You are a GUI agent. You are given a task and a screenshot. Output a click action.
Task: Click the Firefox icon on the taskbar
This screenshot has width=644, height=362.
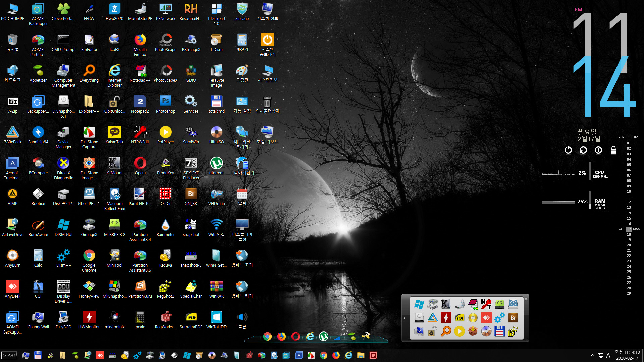pos(336,355)
